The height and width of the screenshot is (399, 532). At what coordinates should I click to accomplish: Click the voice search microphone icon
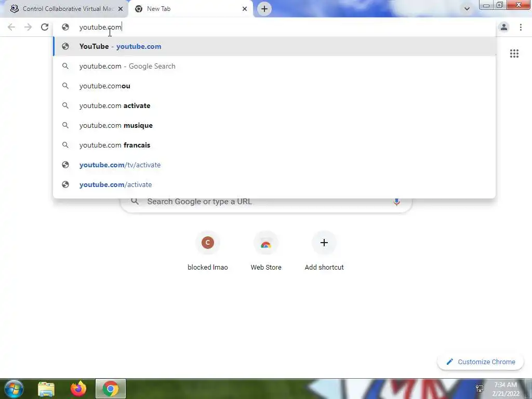click(x=396, y=202)
